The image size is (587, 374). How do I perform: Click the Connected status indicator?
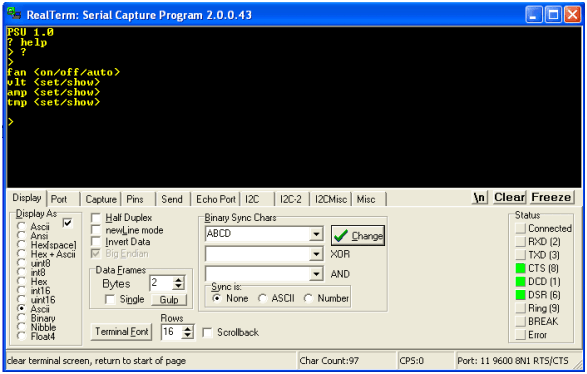[520, 228]
